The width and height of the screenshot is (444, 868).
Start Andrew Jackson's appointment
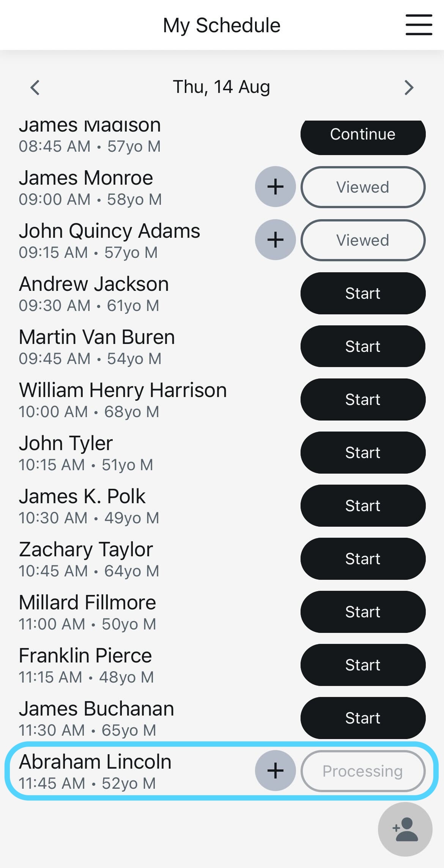pyautogui.click(x=363, y=293)
